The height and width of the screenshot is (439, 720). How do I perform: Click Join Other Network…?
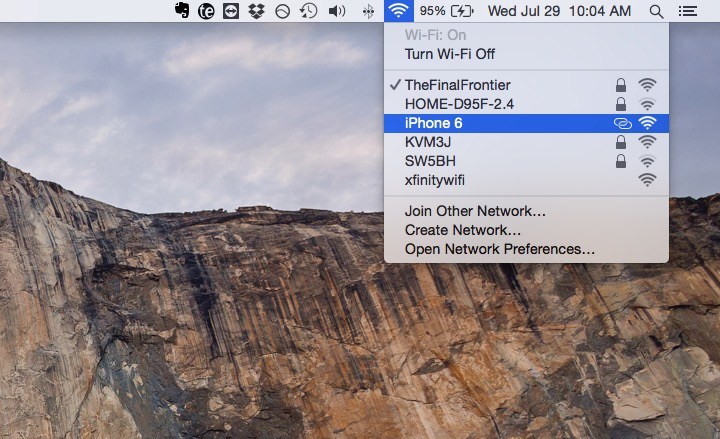click(475, 211)
